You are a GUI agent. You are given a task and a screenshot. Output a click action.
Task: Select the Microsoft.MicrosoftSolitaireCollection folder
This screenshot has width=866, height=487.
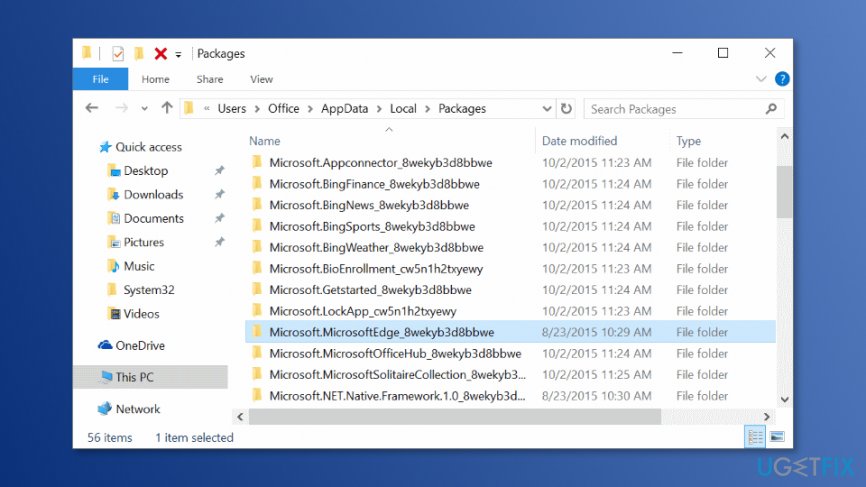(510, 375)
